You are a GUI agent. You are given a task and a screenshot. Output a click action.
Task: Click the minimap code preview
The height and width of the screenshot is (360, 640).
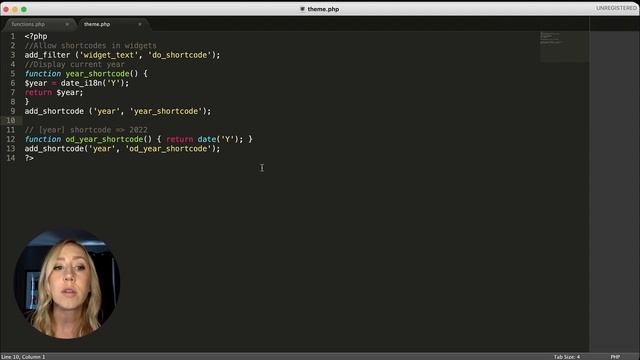point(564,47)
